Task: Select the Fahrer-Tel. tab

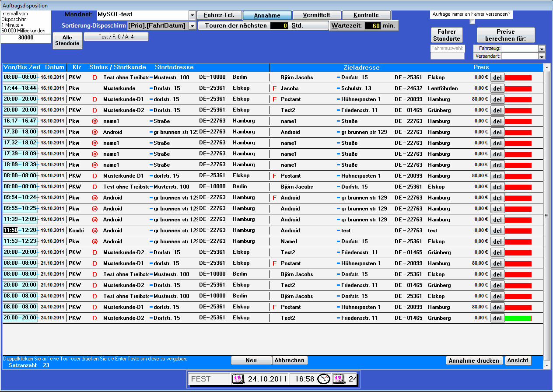Action: click(x=219, y=15)
